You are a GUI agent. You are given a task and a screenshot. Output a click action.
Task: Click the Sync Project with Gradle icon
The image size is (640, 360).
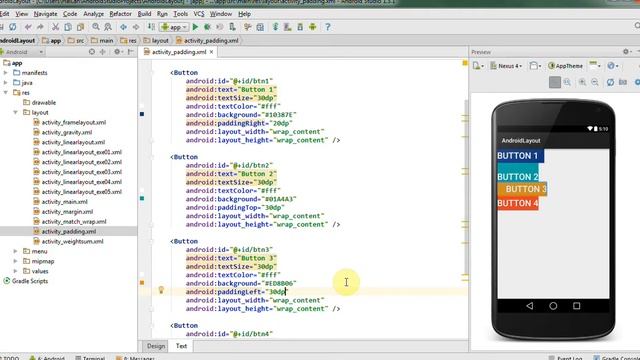pyautogui.click(x=276, y=27)
